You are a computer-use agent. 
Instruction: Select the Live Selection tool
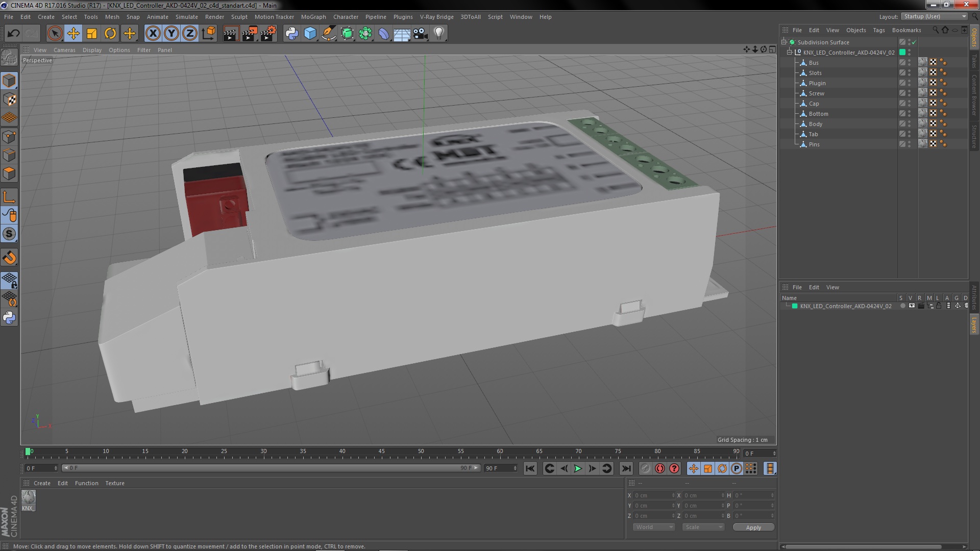(55, 34)
